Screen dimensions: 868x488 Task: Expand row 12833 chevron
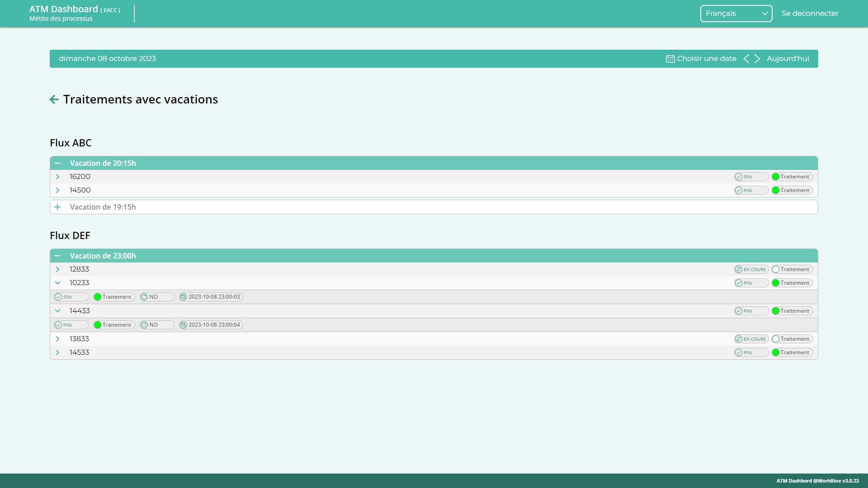pyautogui.click(x=57, y=269)
